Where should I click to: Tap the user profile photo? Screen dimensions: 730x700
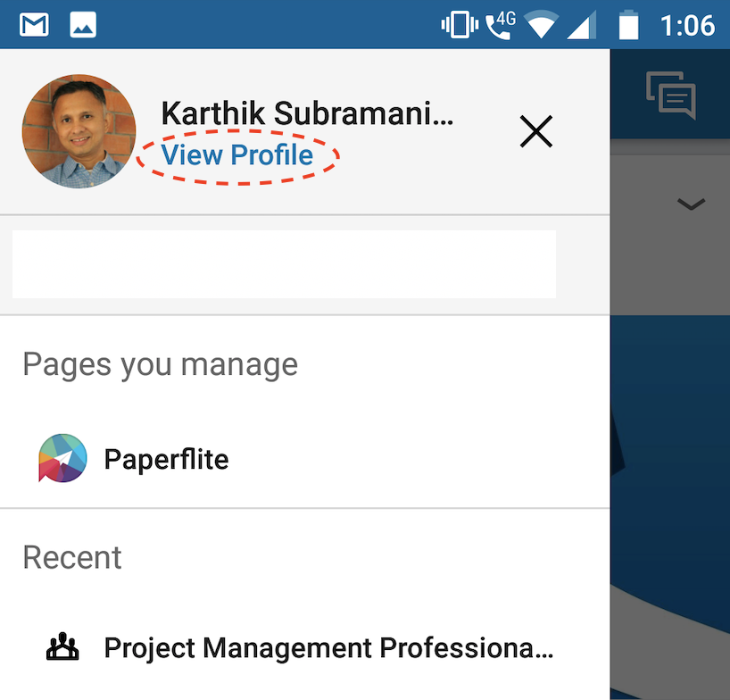[x=79, y=131]
